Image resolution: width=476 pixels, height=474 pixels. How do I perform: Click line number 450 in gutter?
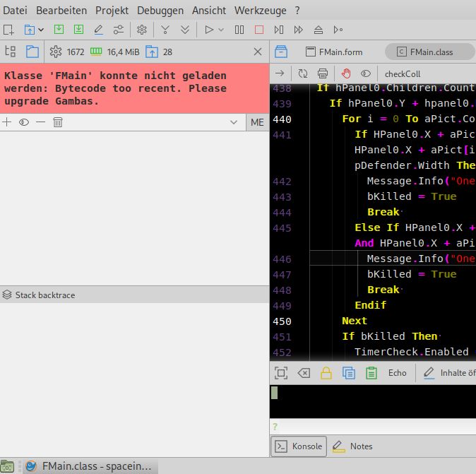[x=282, y=321]
